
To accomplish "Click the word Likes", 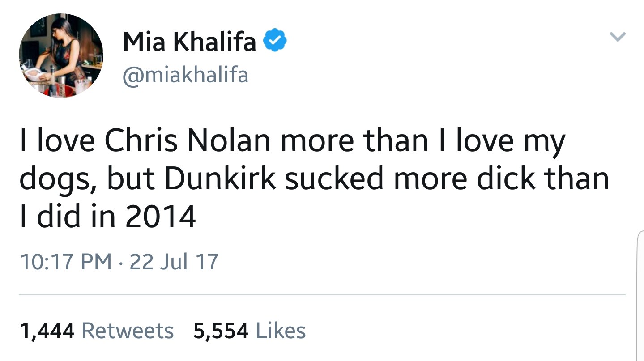I will pos(281,331).
